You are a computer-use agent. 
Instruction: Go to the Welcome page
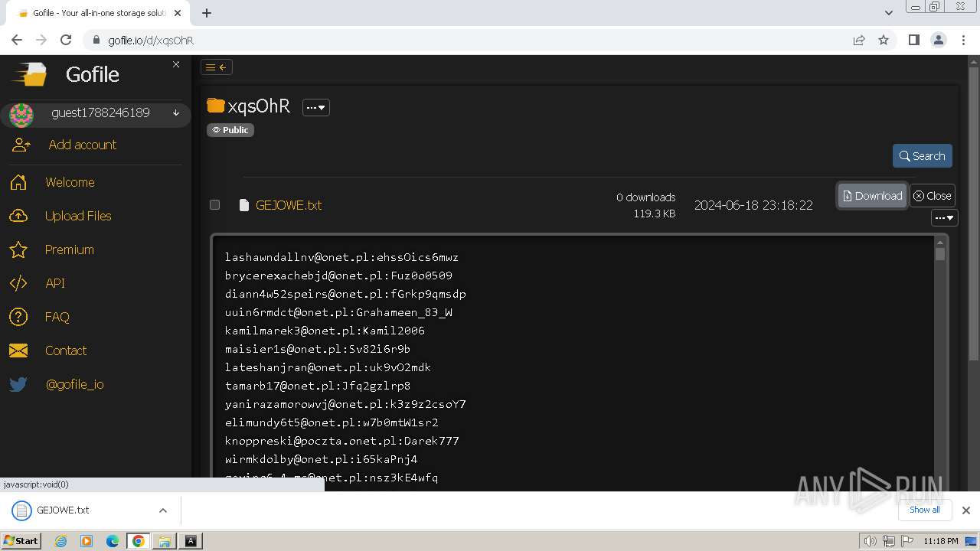[70, 182]
